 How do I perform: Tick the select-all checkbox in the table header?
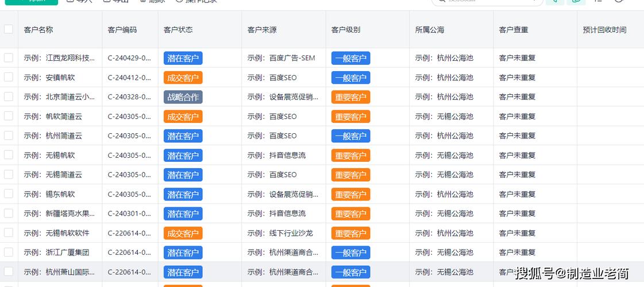click(9, 29)
